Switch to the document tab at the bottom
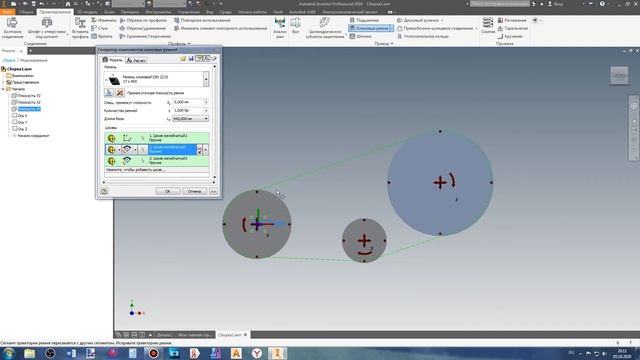The image size is (640, 360). point(232,335)
